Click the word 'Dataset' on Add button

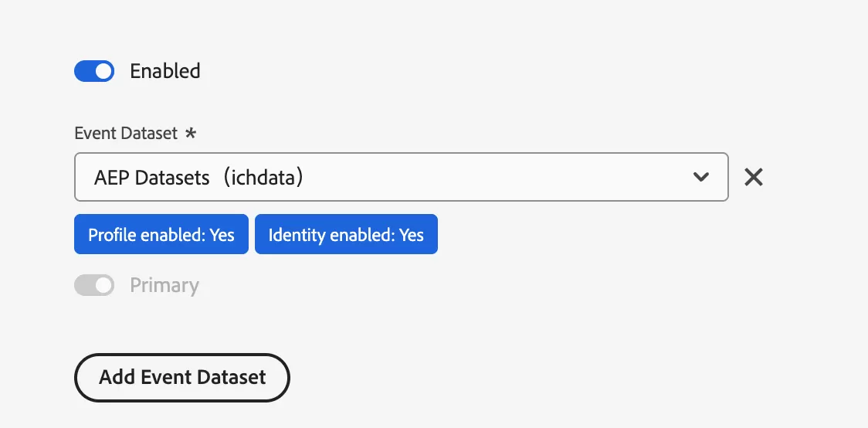click(x=232, y=377)
